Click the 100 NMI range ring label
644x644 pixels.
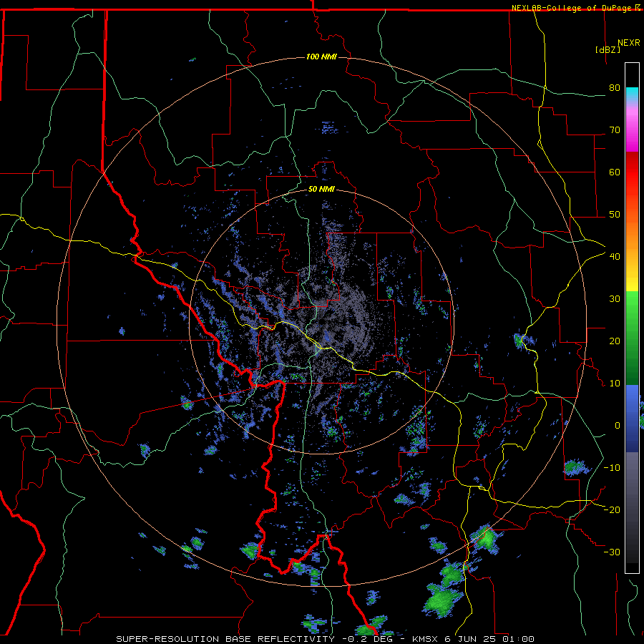click(321, 57)
